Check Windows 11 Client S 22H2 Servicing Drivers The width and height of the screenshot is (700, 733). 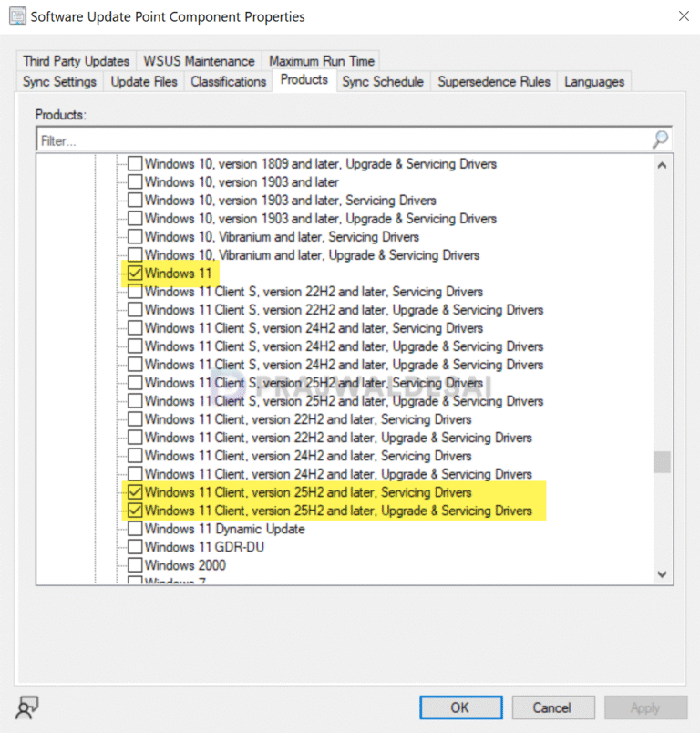point(135,291)
